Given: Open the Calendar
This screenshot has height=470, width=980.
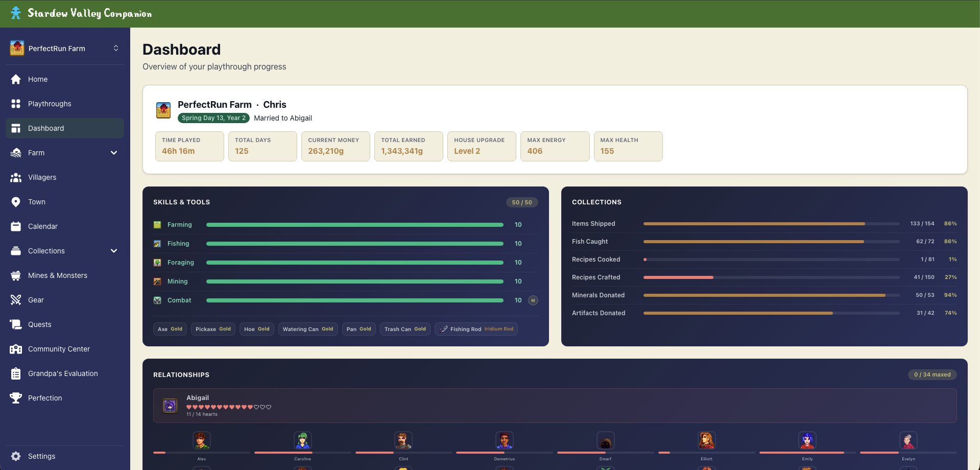Looking at the screenshot, I should [x=43, y=226].
